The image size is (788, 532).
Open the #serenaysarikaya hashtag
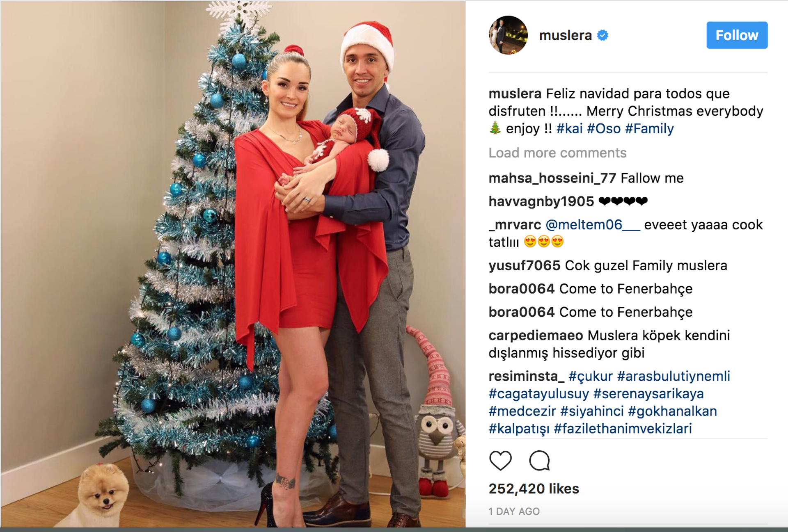[648, 394]
